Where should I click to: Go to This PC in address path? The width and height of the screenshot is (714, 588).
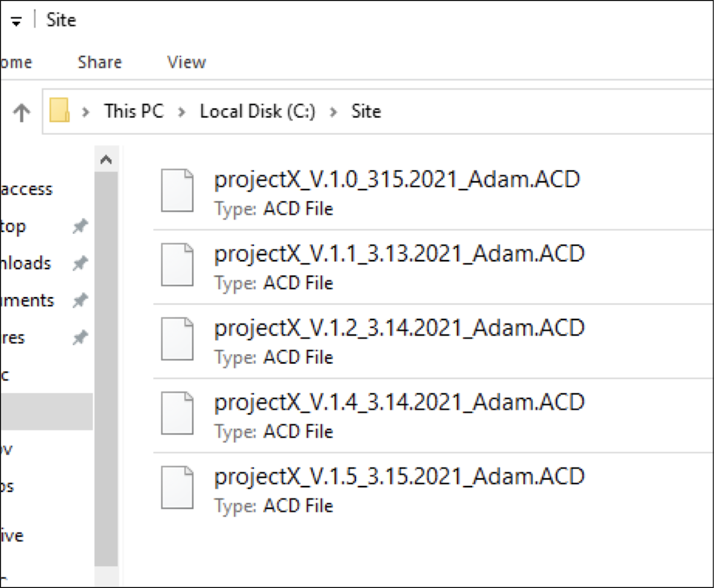click(134, 111)
